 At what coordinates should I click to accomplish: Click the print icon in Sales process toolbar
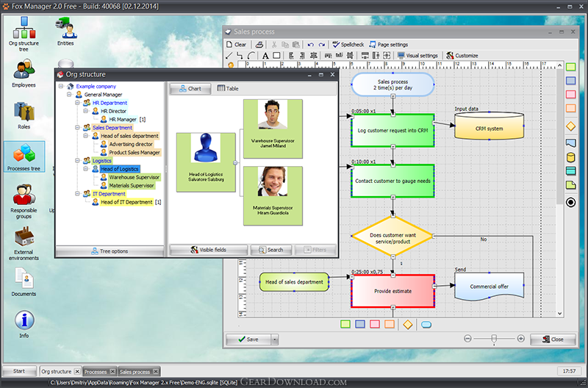(x=259, y=45)
